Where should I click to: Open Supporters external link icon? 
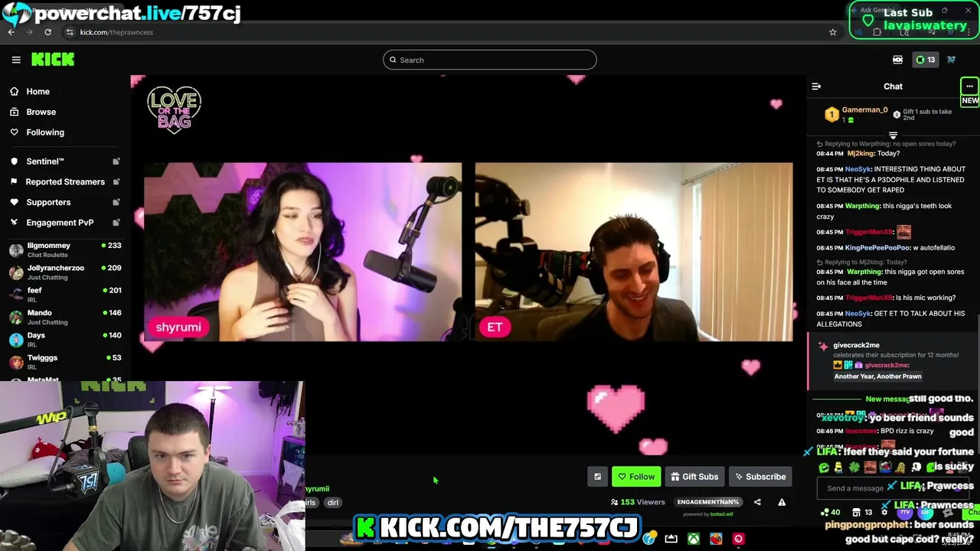click(x=116, y=202)
